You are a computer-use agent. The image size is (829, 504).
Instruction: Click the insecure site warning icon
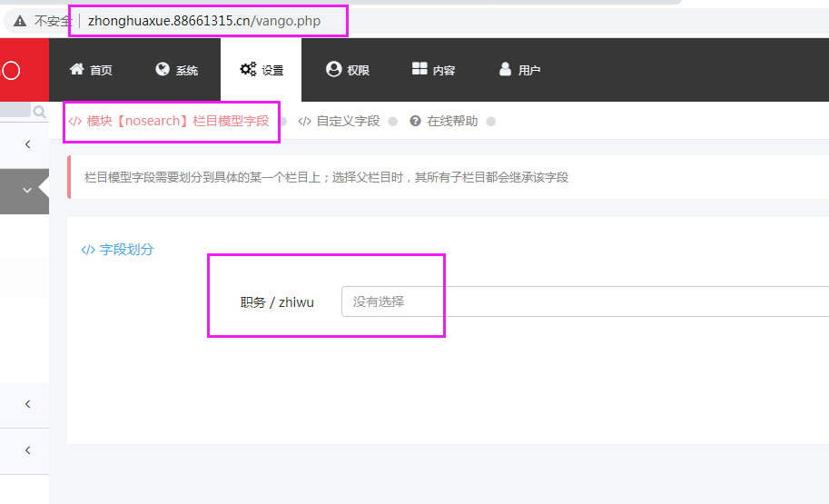click(20, 21)
